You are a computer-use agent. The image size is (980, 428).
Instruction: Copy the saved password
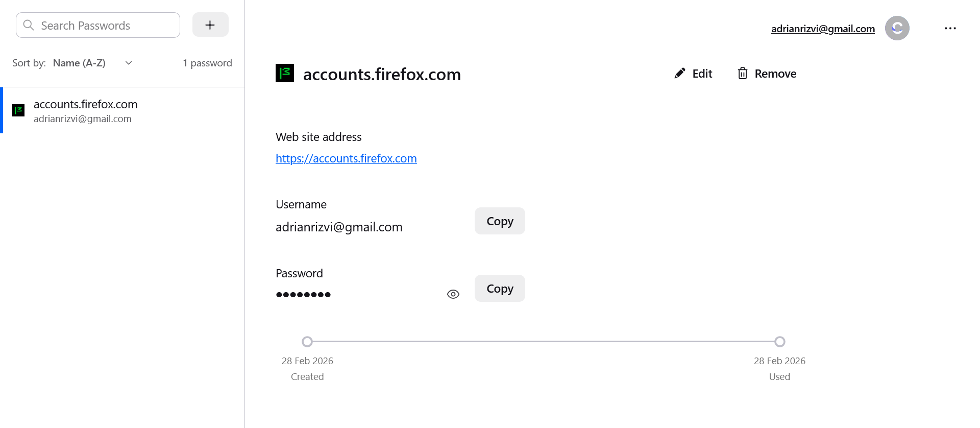click(499, 289)
